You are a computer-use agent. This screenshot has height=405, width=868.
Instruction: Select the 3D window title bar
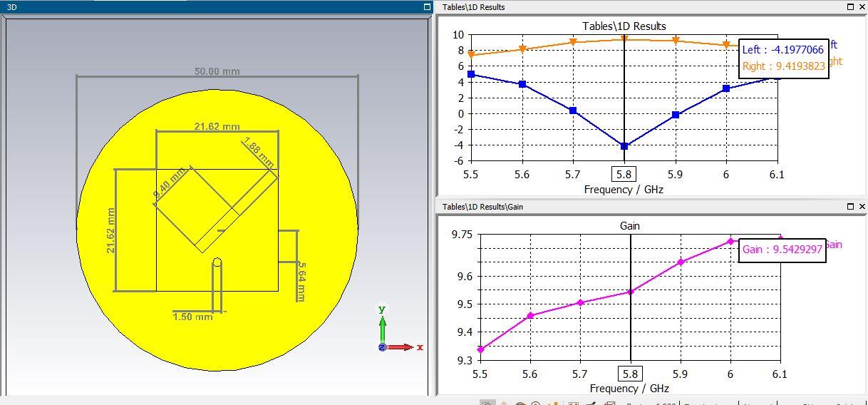tap(217, 6)
